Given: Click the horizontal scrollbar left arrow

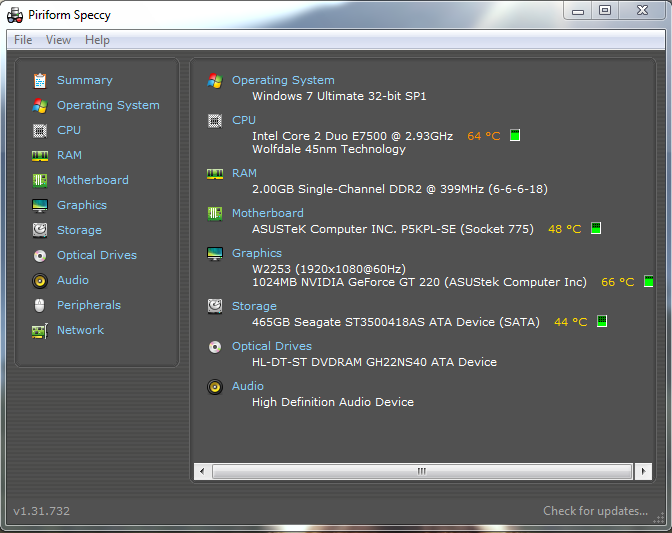Looking at the screenshot, I should point(202,471).
